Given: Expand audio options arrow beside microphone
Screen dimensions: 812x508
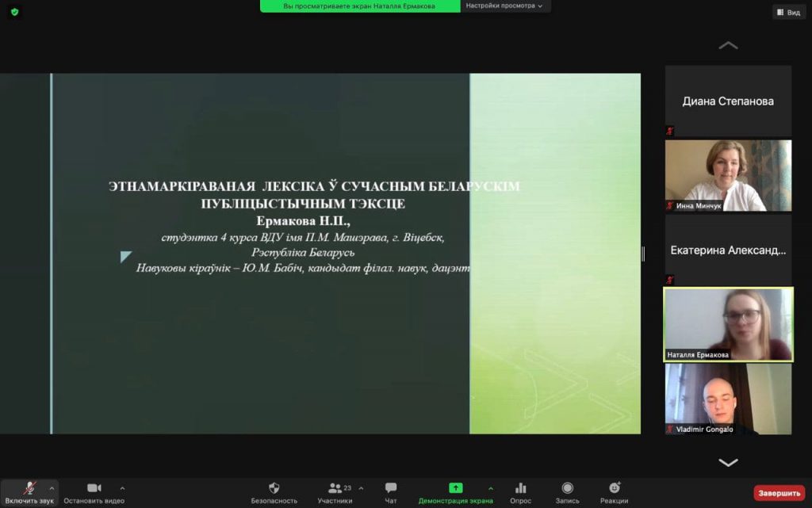Looking at the screenshot, I should 52,488.
